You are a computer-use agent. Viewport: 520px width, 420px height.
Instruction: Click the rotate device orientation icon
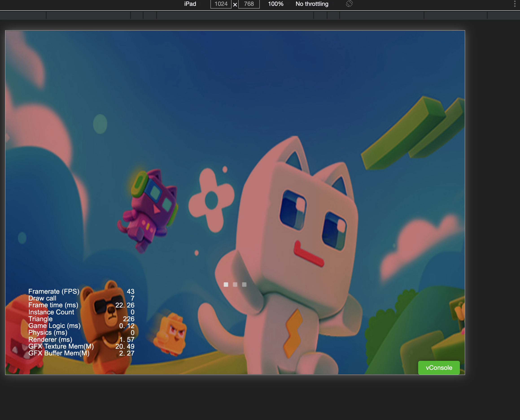[x=349, y=4]
